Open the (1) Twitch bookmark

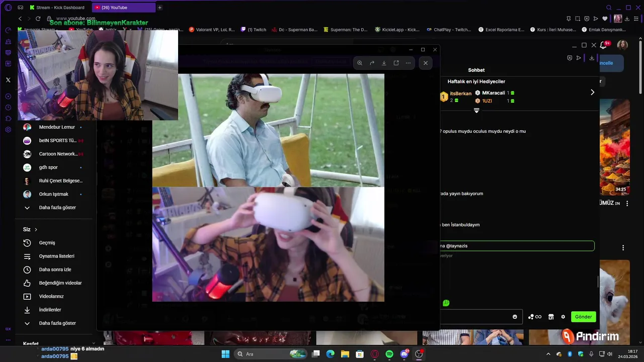253,30
